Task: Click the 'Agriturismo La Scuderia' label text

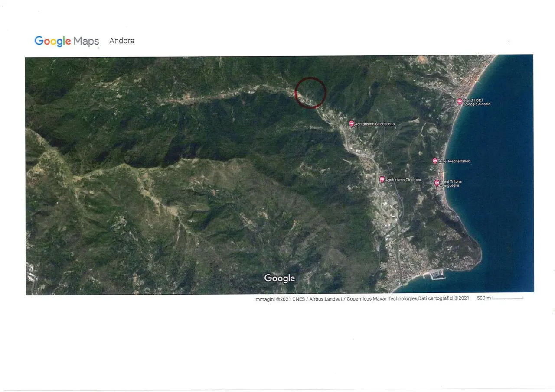Action: [x=375, y=124]
